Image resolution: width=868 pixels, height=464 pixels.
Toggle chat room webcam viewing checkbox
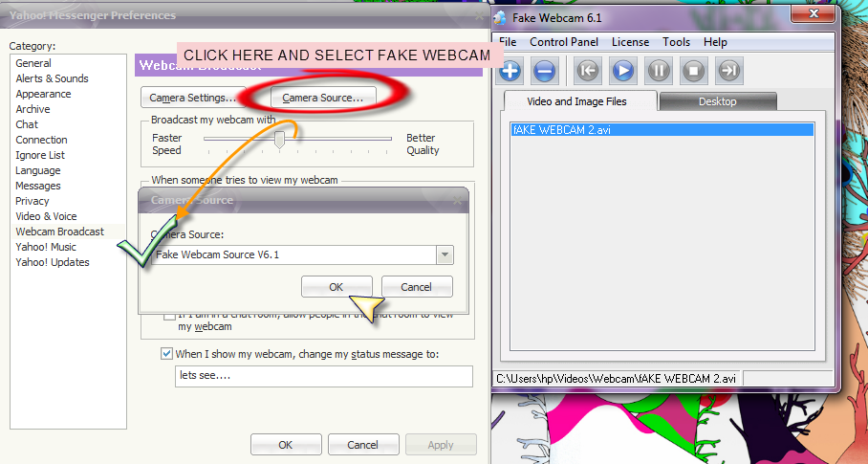169,316
